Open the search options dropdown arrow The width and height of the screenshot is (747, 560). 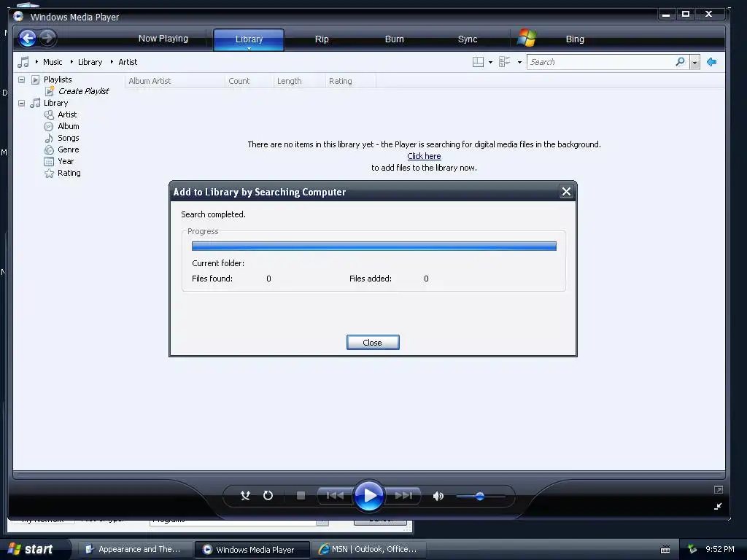694,63
